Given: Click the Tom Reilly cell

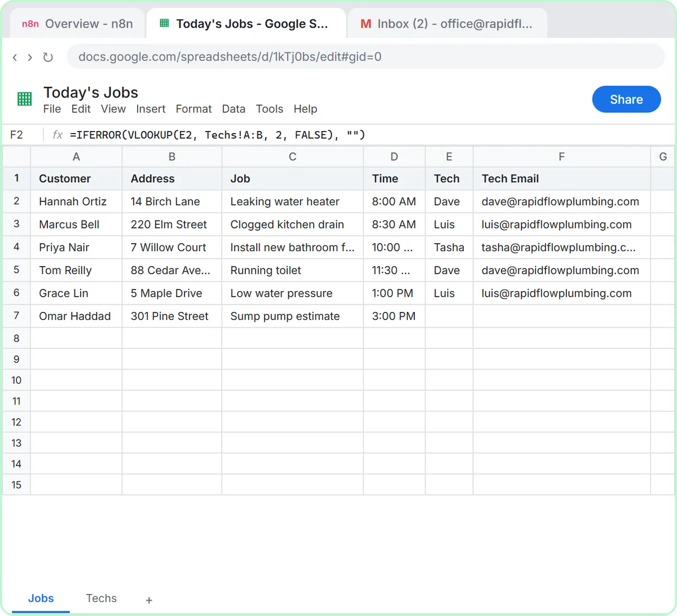Looking at the screenshot, I should (76, 270).
